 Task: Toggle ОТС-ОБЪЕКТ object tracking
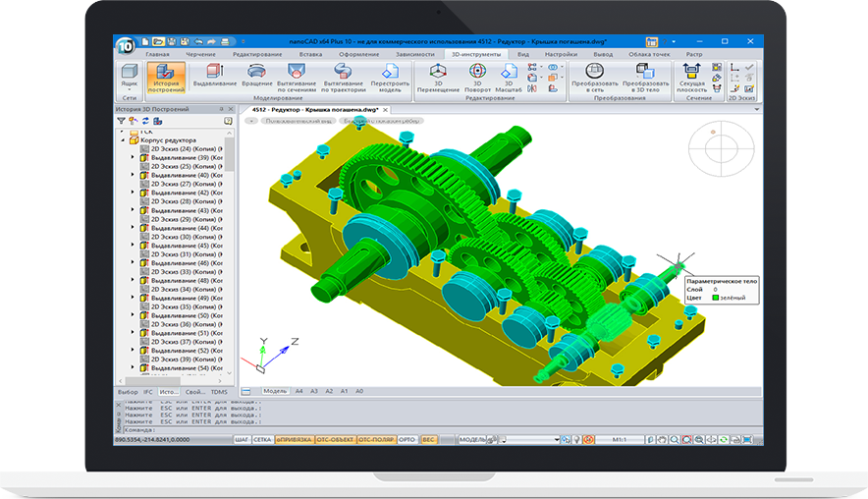[x=335, y=440]
